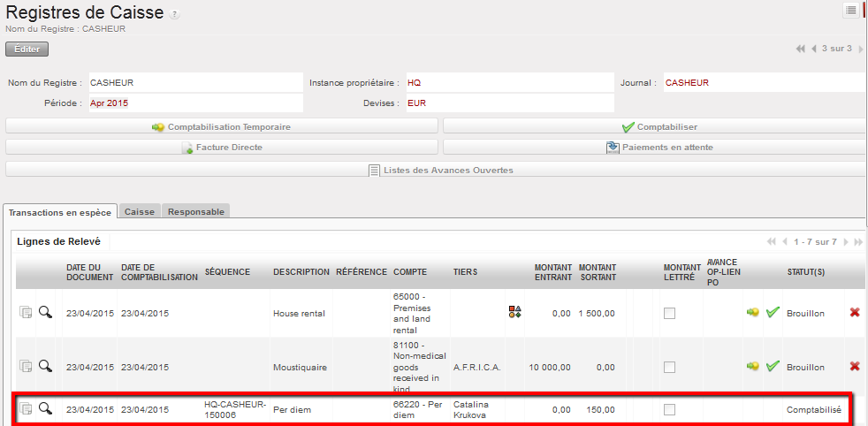Open the Caisse tab
Viewport: 868px width, 426px height.
[x=140, y=212]
